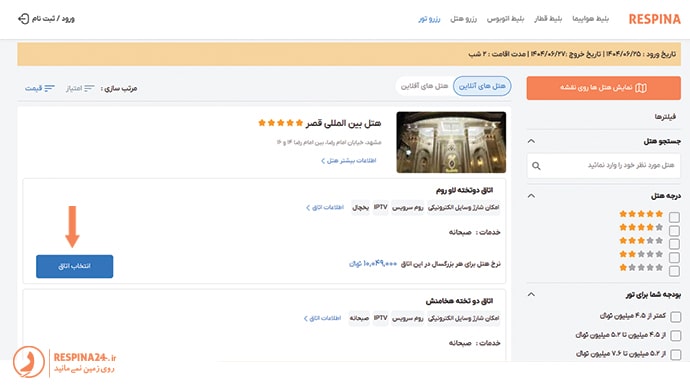The image size is (690, 385).
Task: Collapse the جستجو هتل section
Action: [x=531, y=141]
